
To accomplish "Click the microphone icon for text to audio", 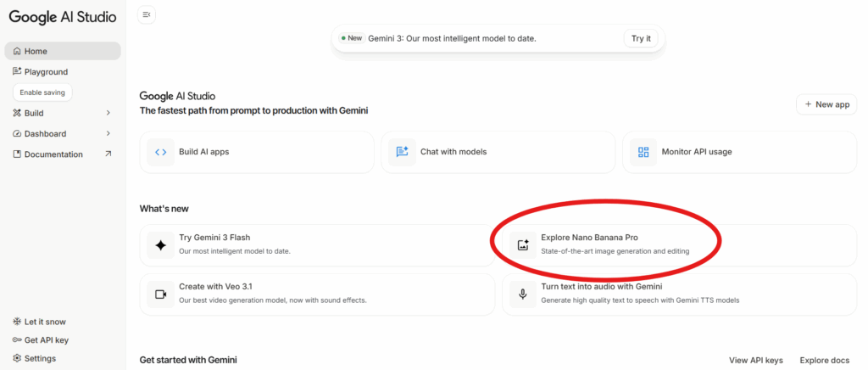I will 523,294.
